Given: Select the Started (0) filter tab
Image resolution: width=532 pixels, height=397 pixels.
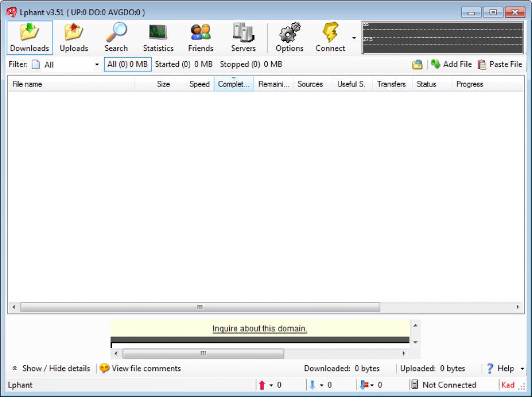Looking at the screenshot, I should [183, 64].
